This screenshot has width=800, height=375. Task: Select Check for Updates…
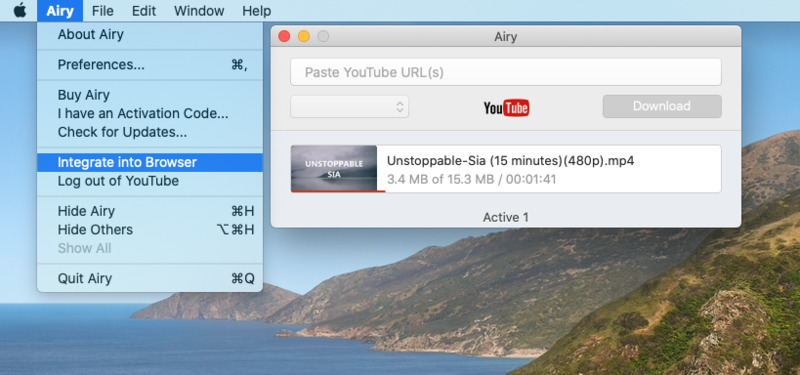pyautogui.click(x=150, y=132)
